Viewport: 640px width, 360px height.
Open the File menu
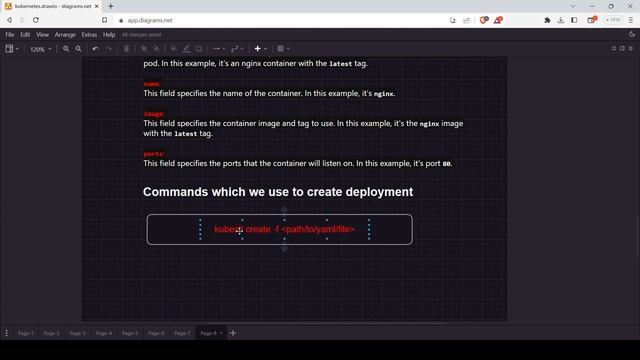(x=10, y=35)
